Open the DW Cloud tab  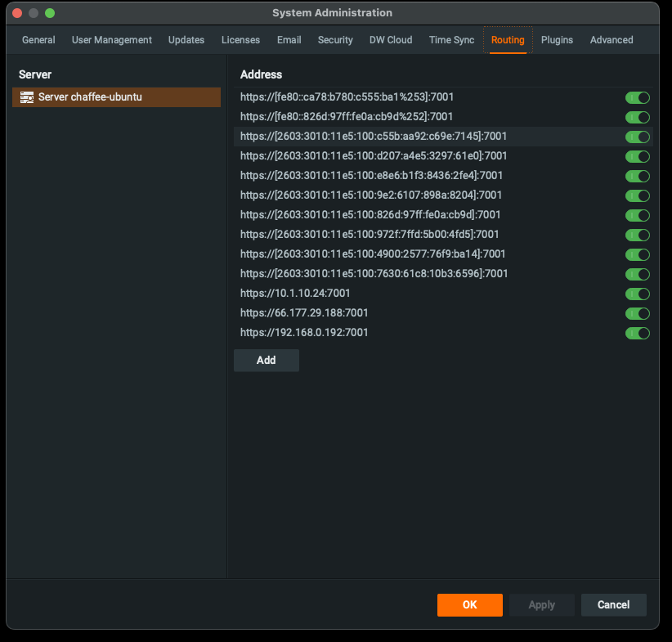[x=391, y=40]
